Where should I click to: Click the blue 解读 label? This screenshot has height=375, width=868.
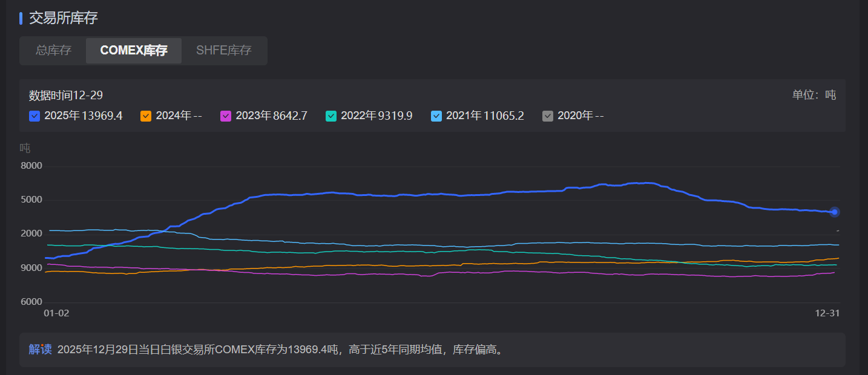[x=40, y=350]
